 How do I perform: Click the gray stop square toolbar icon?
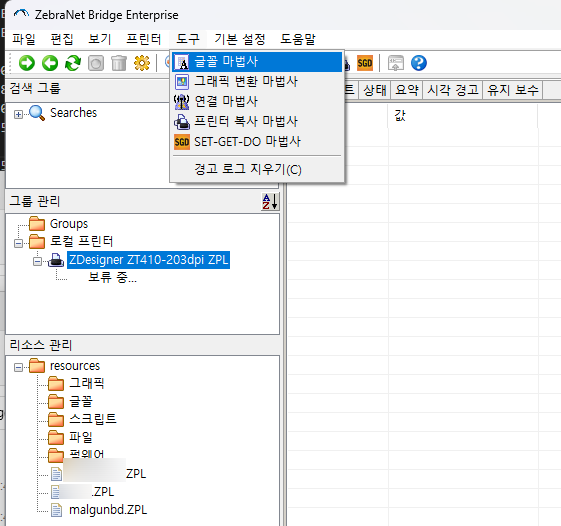96,63
